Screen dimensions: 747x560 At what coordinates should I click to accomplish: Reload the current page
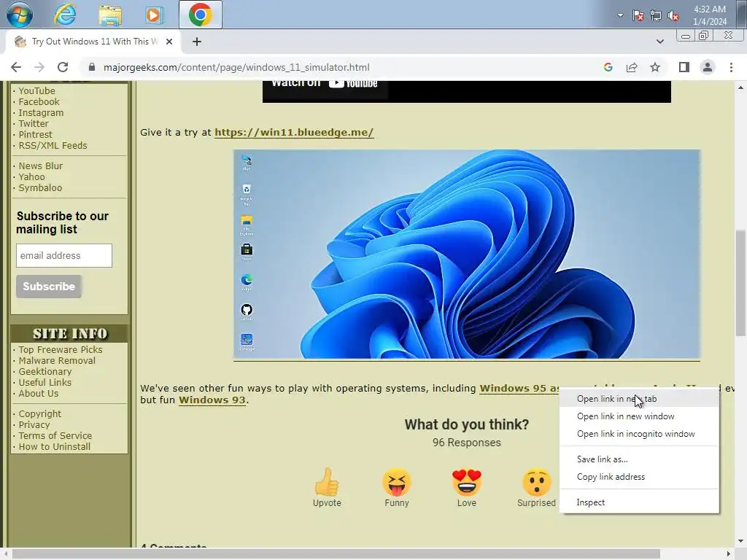63,67
